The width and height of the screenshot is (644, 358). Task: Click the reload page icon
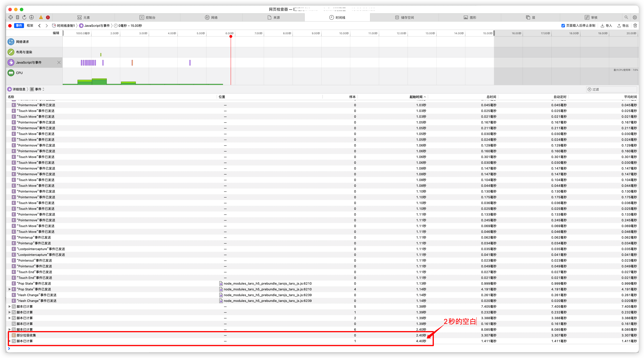point(24,17)
